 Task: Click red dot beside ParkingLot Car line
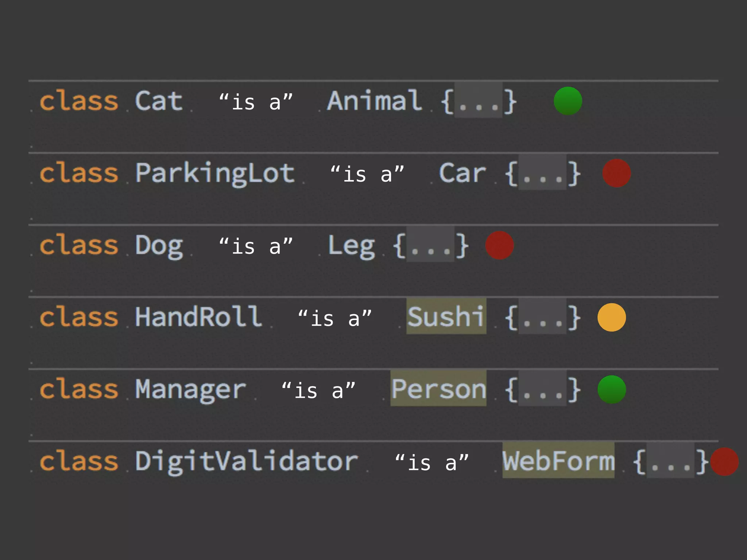pos(616,173)
